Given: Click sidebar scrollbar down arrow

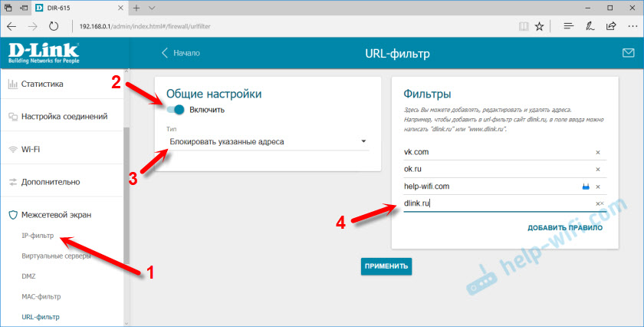Looking at the screenshot, I should pos(126,324).
